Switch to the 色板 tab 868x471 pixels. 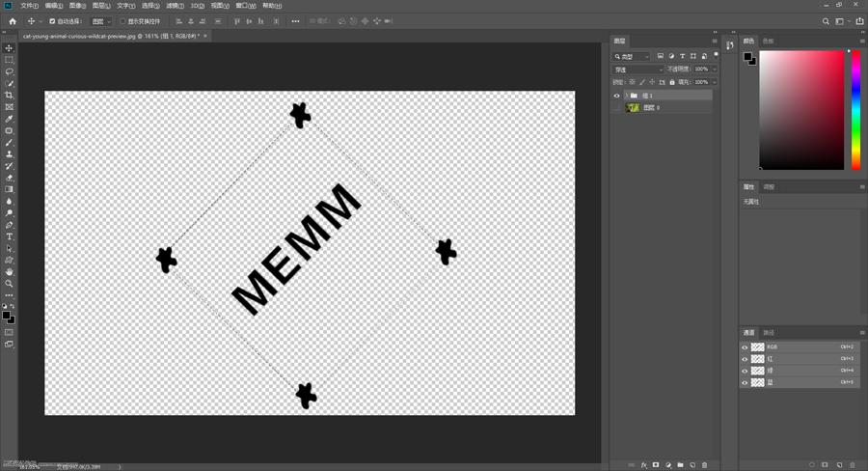pyautogui.click(x=768, y=41)
